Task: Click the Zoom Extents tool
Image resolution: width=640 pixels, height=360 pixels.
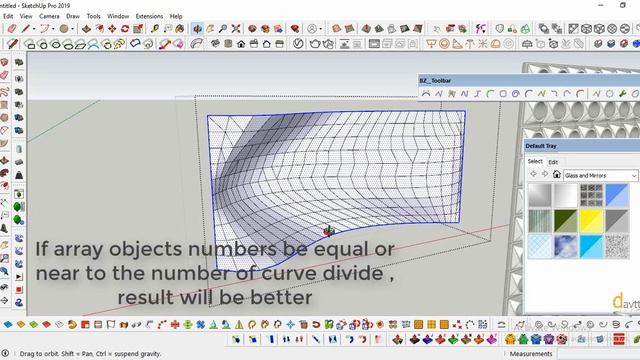Action: point(236,29)
